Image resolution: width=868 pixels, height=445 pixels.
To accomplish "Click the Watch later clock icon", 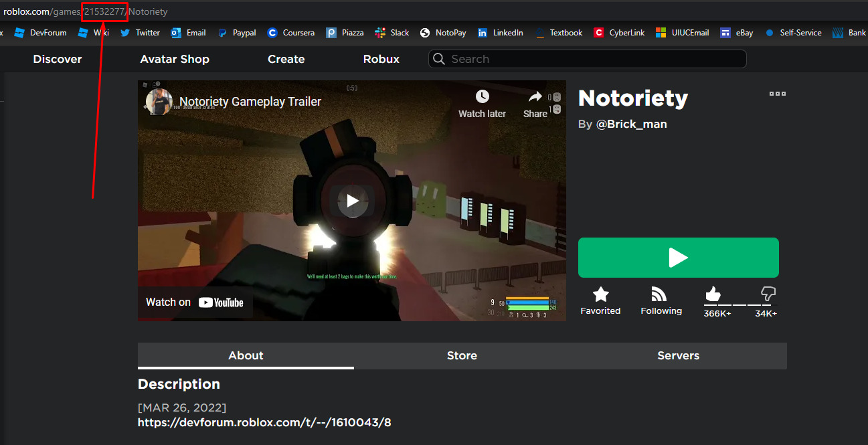I will pyautogui.click(x=482, y=97).
